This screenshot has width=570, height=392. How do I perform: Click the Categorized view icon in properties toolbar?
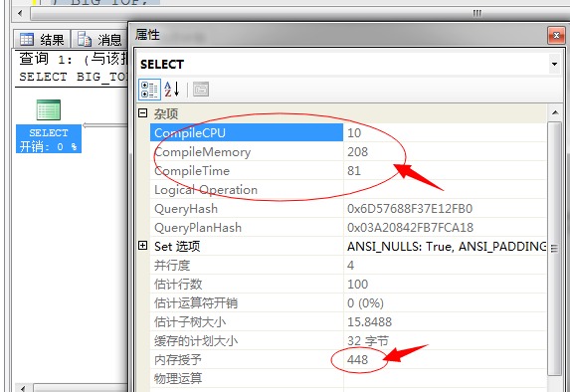(x=149, y=90)
